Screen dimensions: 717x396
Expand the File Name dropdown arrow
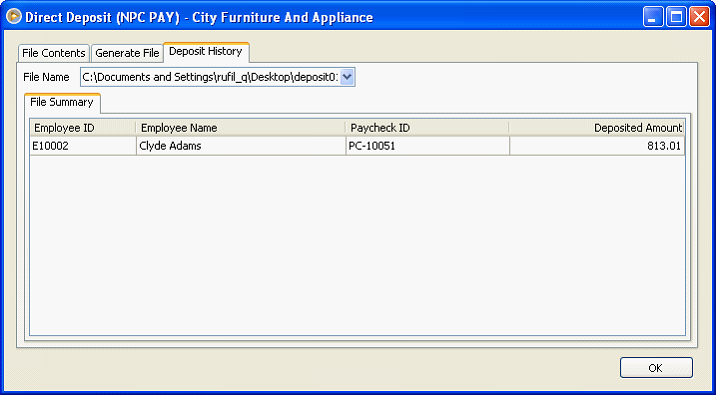348,77
